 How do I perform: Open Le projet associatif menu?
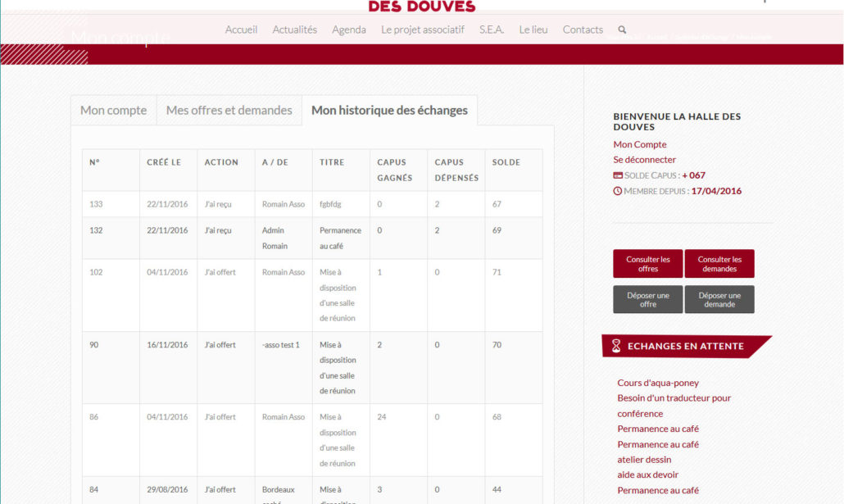(x=423, y=30)
